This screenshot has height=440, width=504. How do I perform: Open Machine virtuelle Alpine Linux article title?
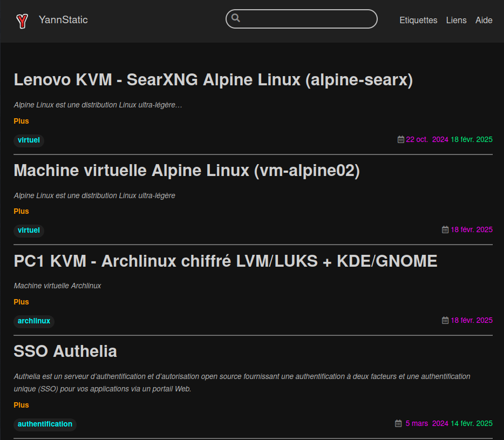point(186,171)
